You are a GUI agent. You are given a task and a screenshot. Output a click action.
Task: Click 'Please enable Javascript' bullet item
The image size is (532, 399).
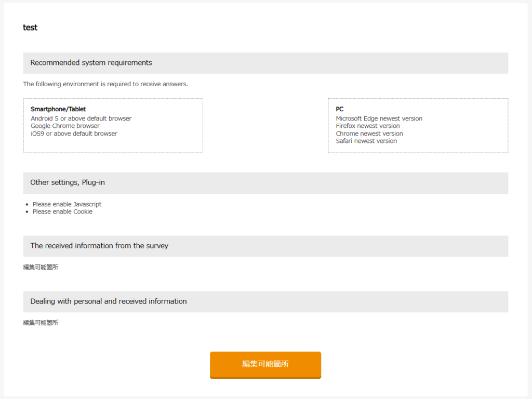click(x=67, y=204)
